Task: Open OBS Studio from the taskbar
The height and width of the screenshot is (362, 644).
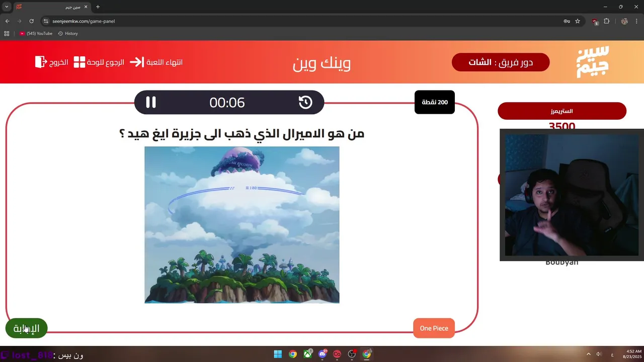Action: [352, 354]
